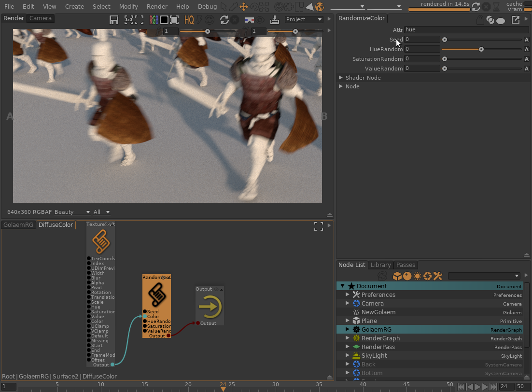This screenshot has height=392, width=532.
Task: Click the Attr input field containing hue
Action: (466, 30)
